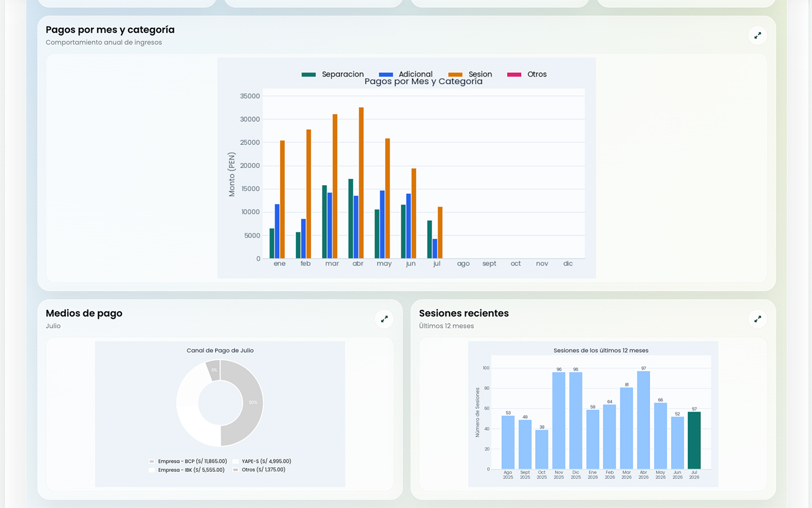Click the Feb 2026 bar labeled 64
The image size is (812, 508).
pos(610,437)
